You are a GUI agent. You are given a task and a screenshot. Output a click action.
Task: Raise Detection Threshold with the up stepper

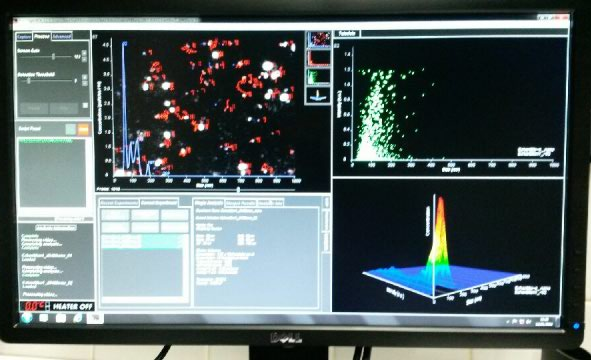click(84, 77)
